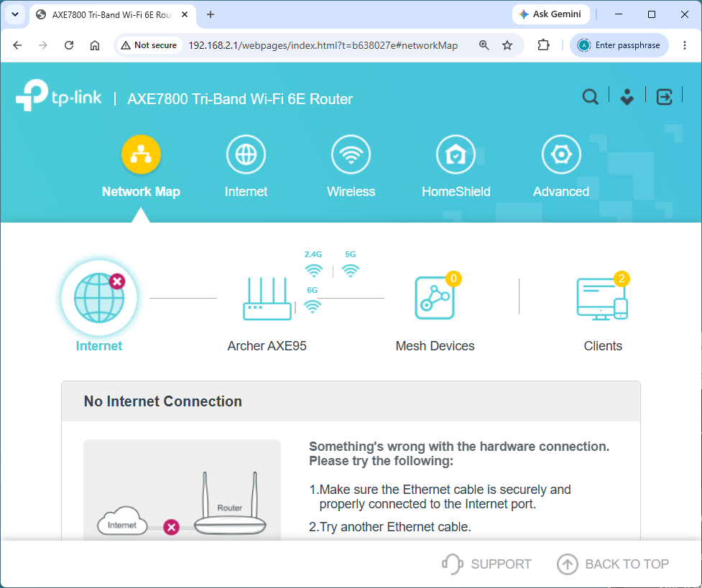Open the Advanced gear icon
This screenshot has height=588, width=702.
pyautogui.click(x=561, y=154)
